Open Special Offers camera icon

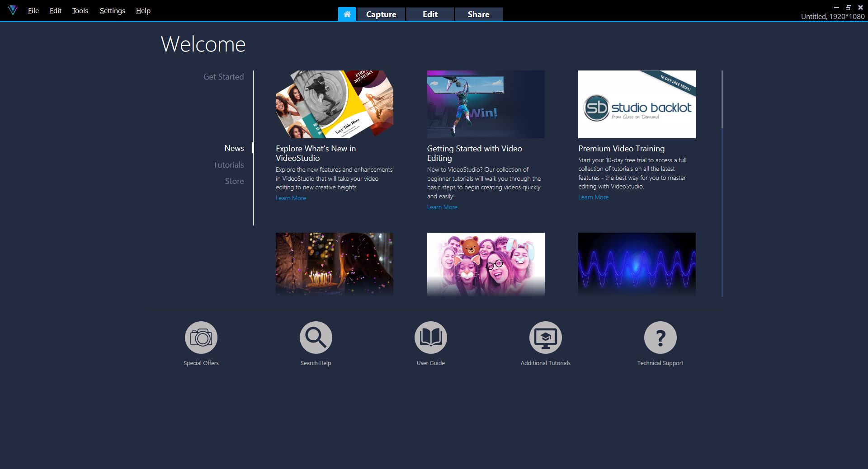tap(201, 338)
